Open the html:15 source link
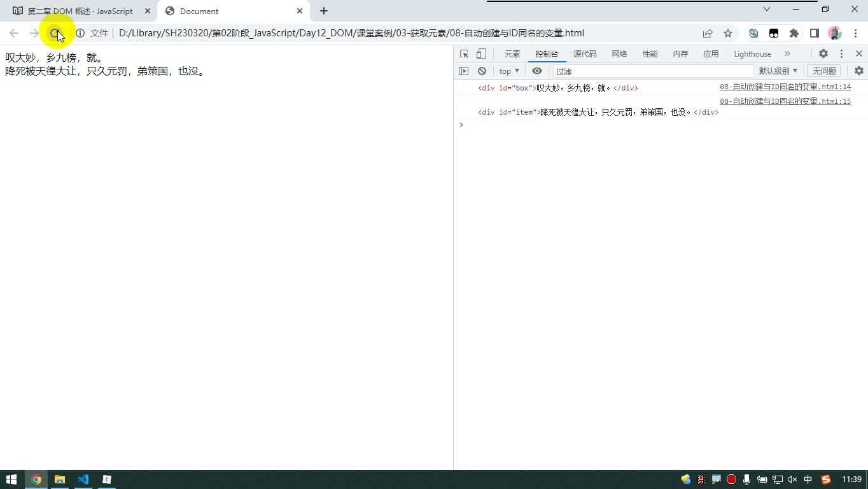Screen dimensions: 868x489 [x=785, y=101]
